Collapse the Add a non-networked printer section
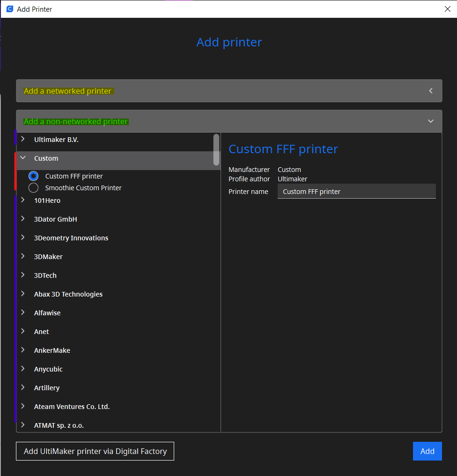The image size is (457, 476). [x=229, y=121]
